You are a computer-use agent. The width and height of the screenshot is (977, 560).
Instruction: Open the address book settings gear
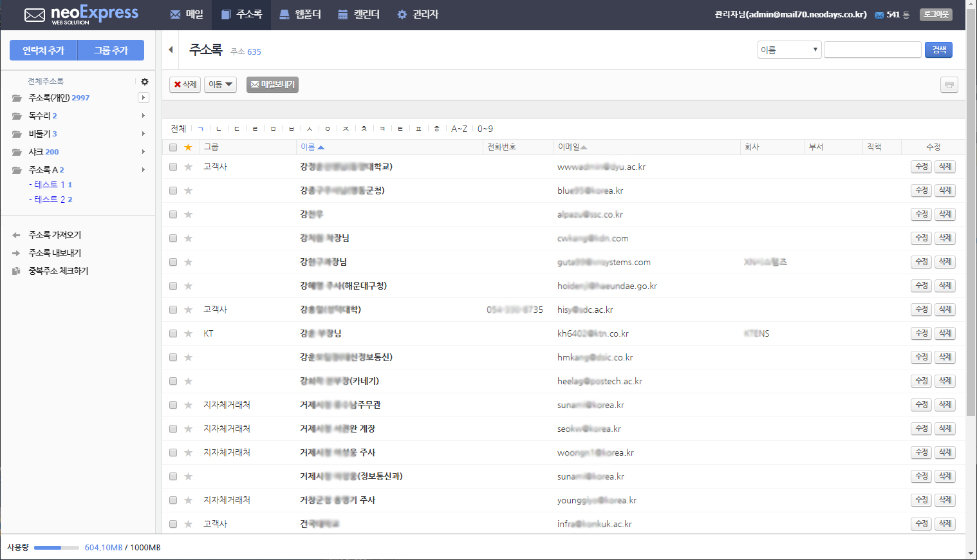[145, 82]
